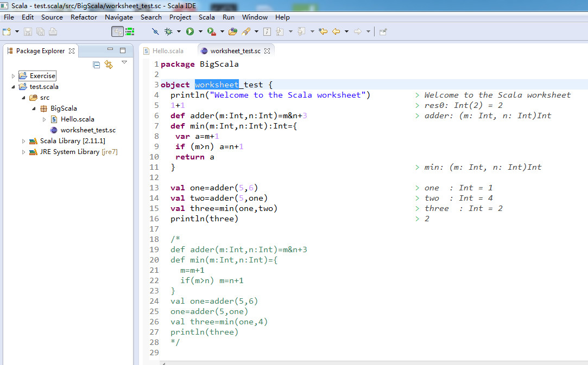This screenshot has width=588, height=365.
Task: Expand the Exercise project node
Action: (x=13, y=76)
